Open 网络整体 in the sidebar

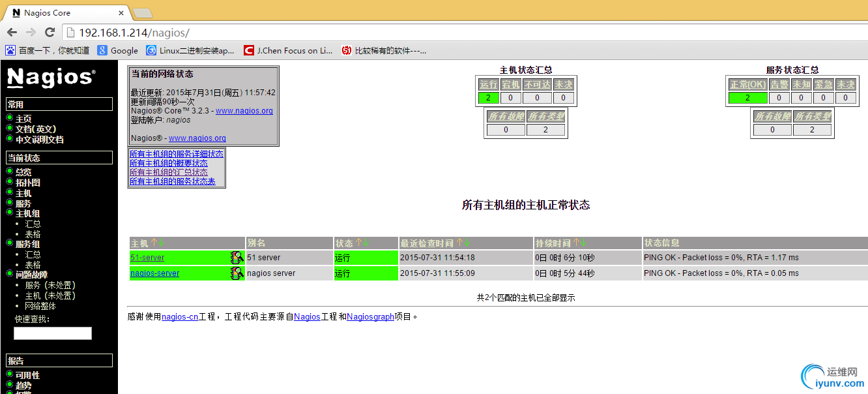(41, 306)
